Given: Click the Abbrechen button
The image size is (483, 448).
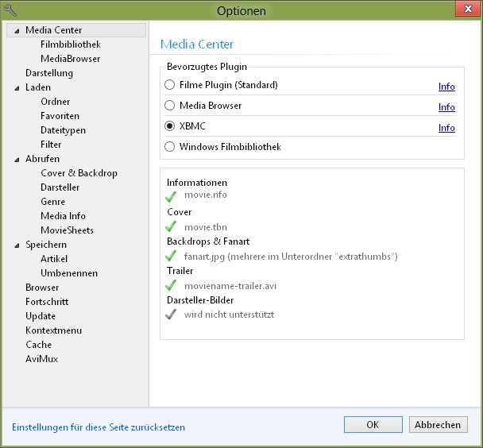Looking at the screenshot, I should click(438, 425).
